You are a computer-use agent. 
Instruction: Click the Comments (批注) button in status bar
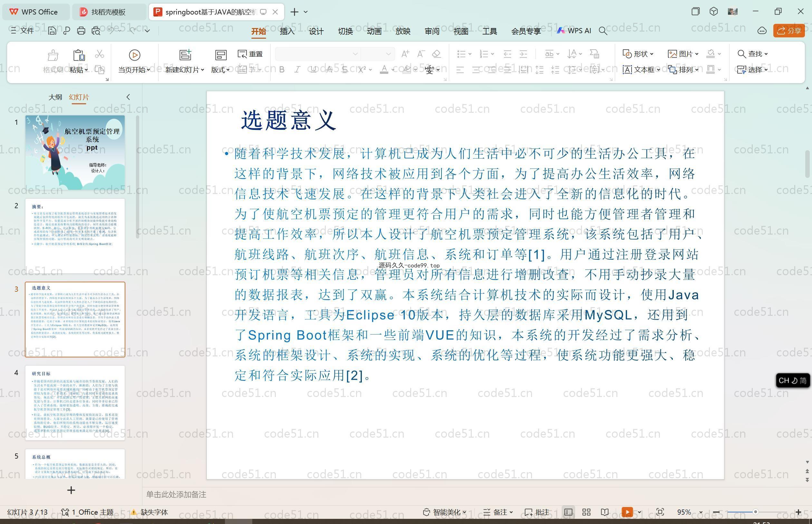click(x=537, y=512)
